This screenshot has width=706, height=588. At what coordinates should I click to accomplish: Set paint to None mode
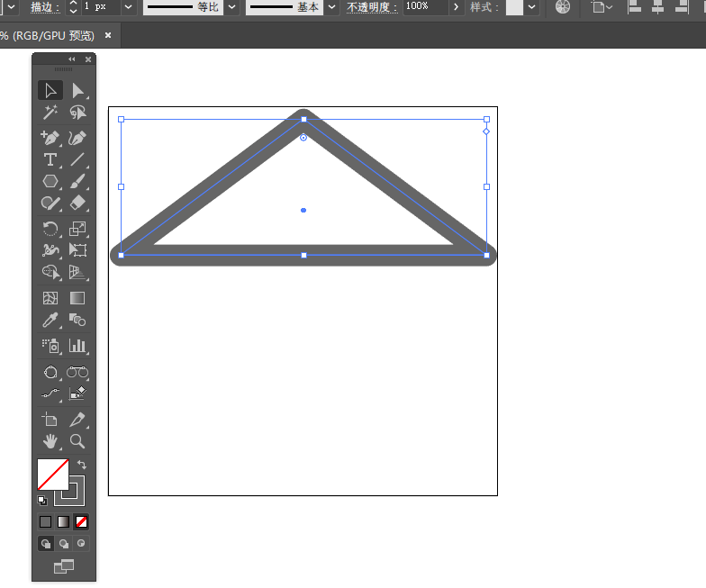81,521
